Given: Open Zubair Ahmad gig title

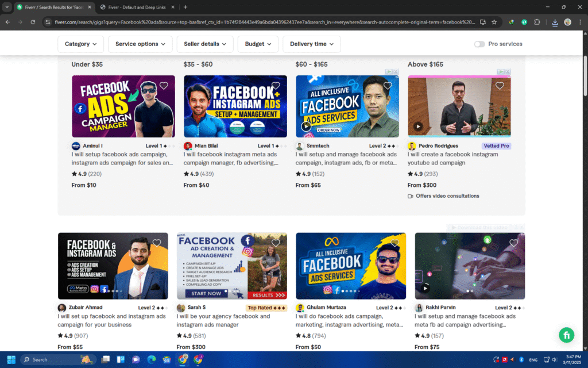Looking at the screenshot, I should pyautogui.click(x=111, y=320).
